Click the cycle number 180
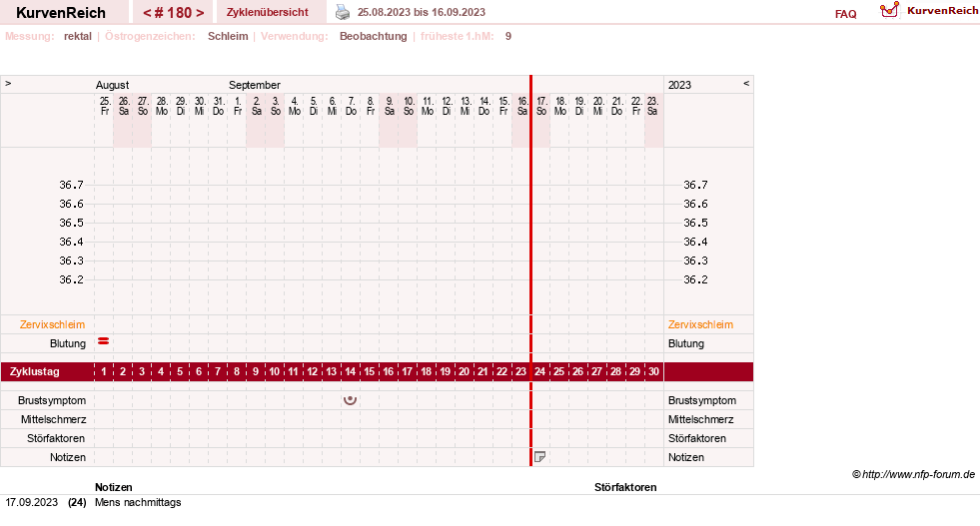 click(x=180, y=13)
